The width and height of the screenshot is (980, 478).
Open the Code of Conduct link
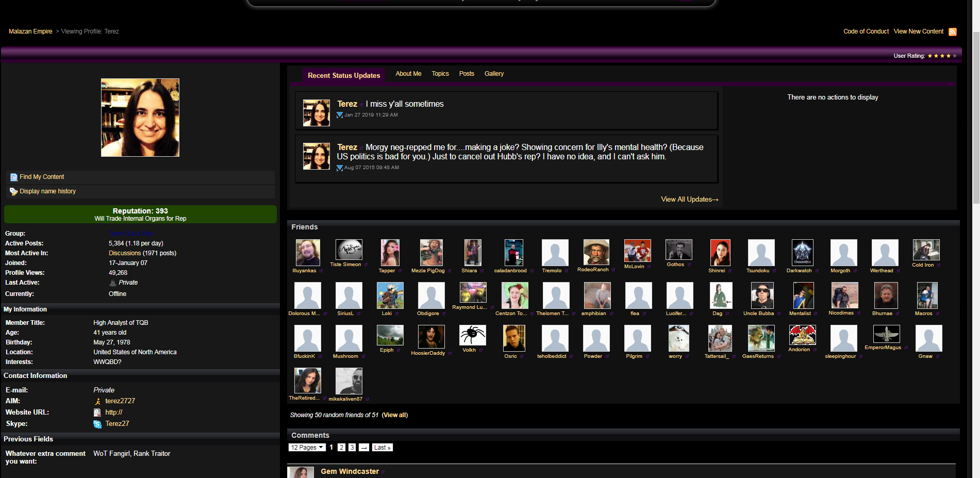coord(866,31)
